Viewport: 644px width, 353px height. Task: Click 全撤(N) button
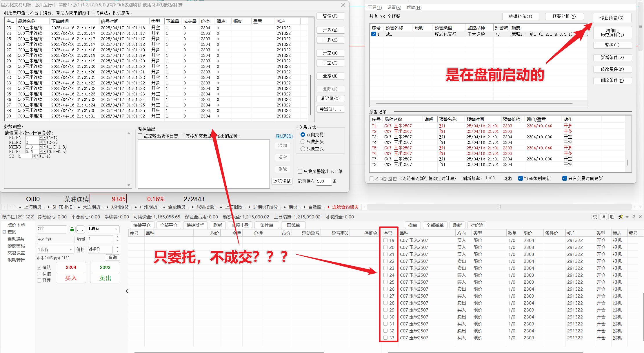coord(330,76)
